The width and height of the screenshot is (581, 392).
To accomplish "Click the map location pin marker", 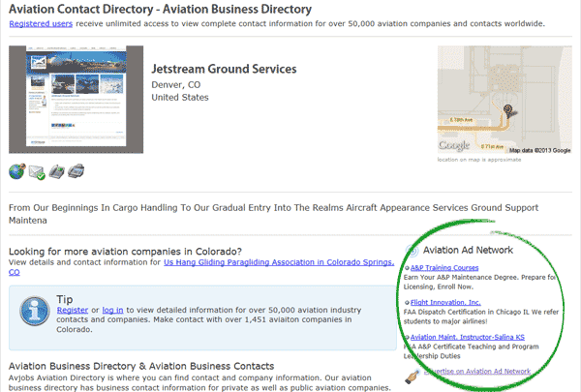I will click(508, 110).
